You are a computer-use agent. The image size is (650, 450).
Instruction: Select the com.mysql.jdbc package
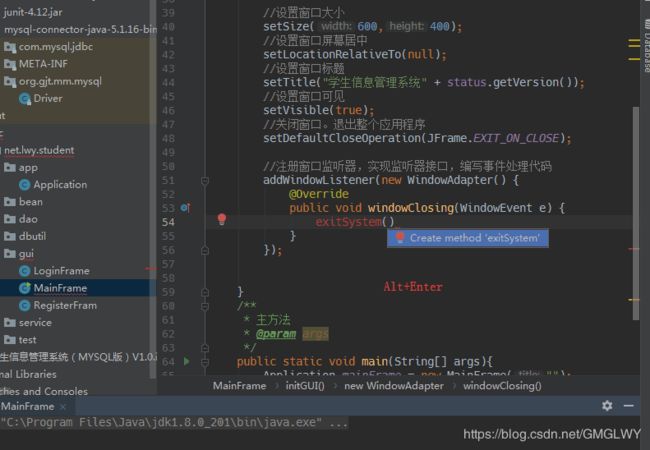[56, 46]
